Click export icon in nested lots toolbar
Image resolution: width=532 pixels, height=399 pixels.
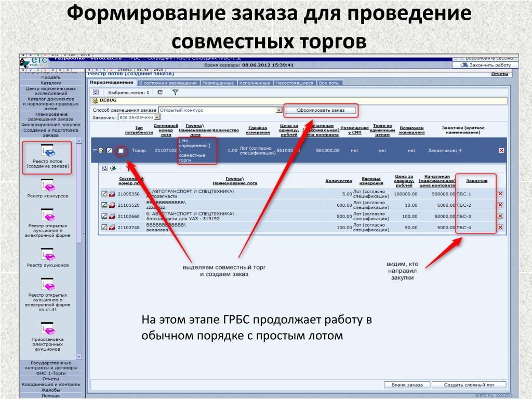pyautogui.click(x=113, y=168)
